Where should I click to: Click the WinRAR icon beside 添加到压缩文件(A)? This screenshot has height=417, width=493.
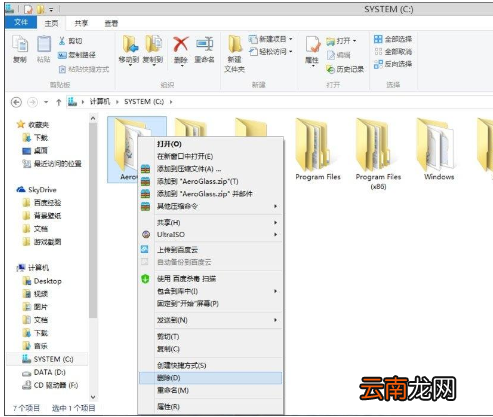pos(145,169)
